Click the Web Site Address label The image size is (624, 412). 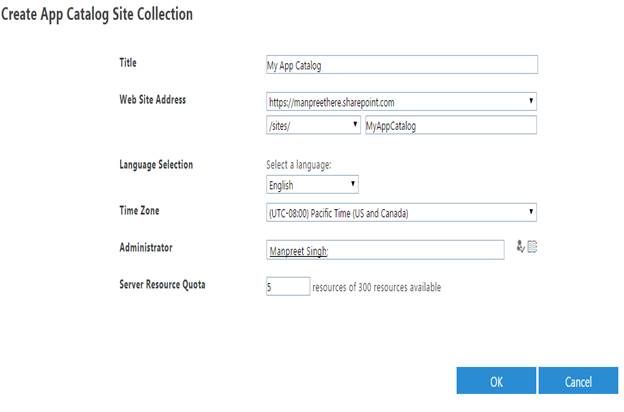(x=152, y=99)
